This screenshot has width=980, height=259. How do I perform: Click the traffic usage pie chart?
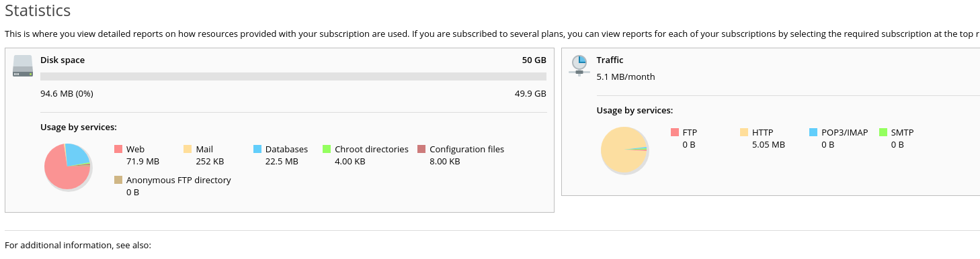click(x=624, y=151)
